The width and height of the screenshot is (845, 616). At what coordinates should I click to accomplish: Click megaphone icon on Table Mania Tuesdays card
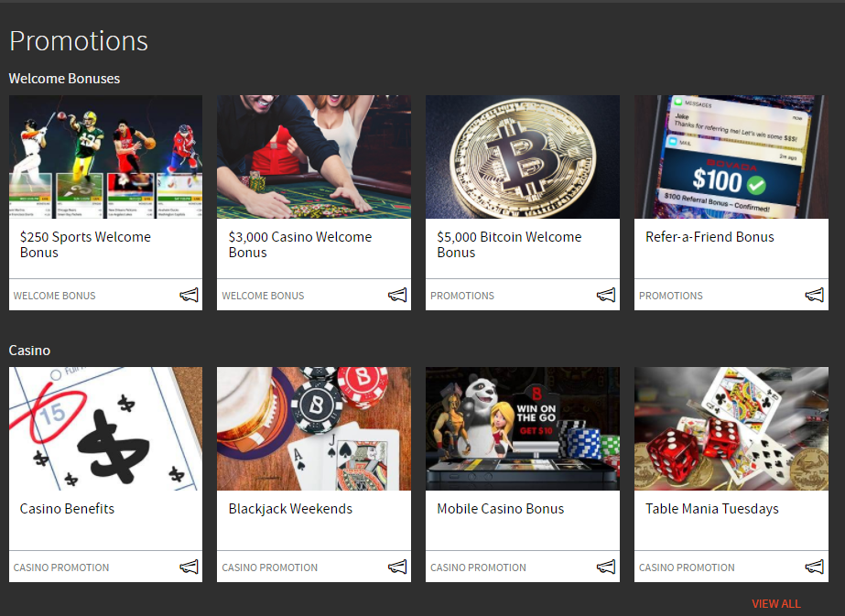[815, 567]
